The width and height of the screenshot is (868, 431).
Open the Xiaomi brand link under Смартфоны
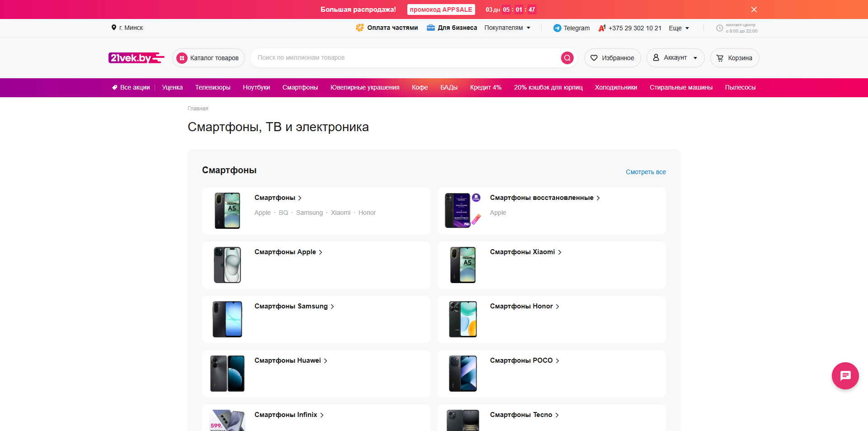[x=340, y=213]
